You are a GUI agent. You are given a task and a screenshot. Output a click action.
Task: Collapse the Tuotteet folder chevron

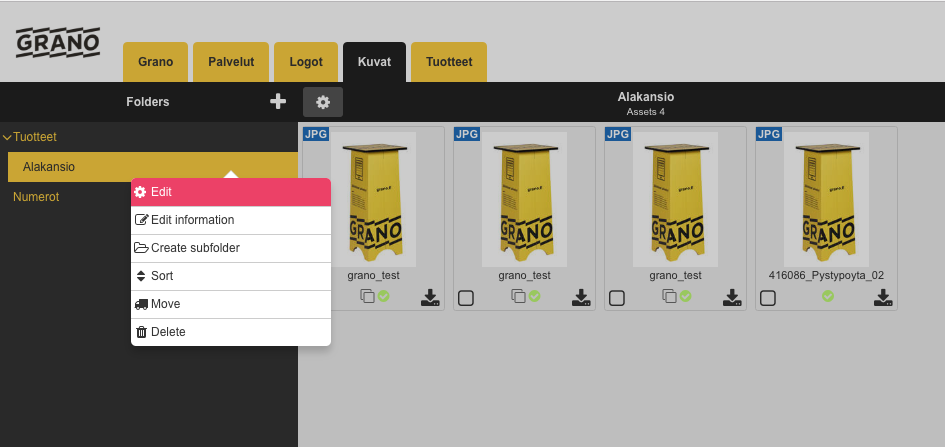point(7,137)
